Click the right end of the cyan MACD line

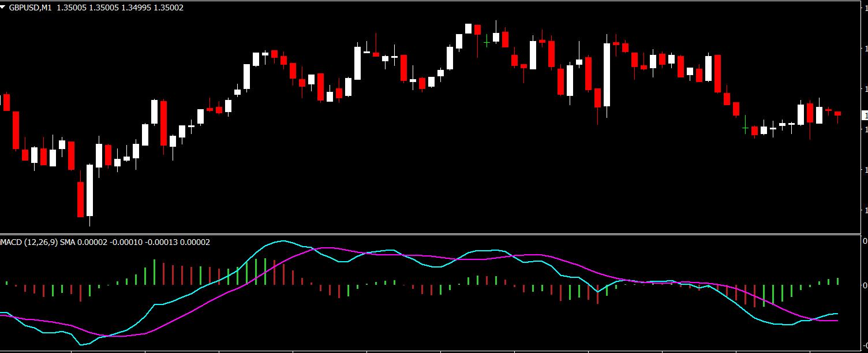[x=837, y=314]
